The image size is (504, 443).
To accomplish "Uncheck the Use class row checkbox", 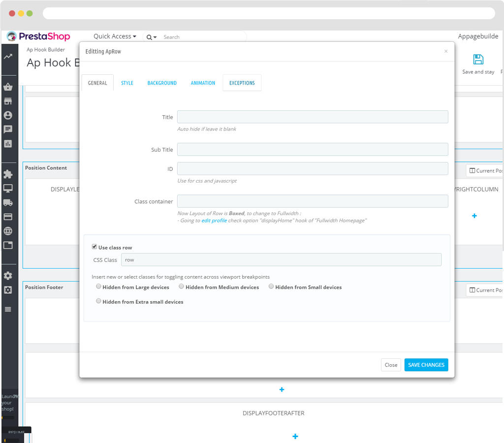I will pos(94,247).
